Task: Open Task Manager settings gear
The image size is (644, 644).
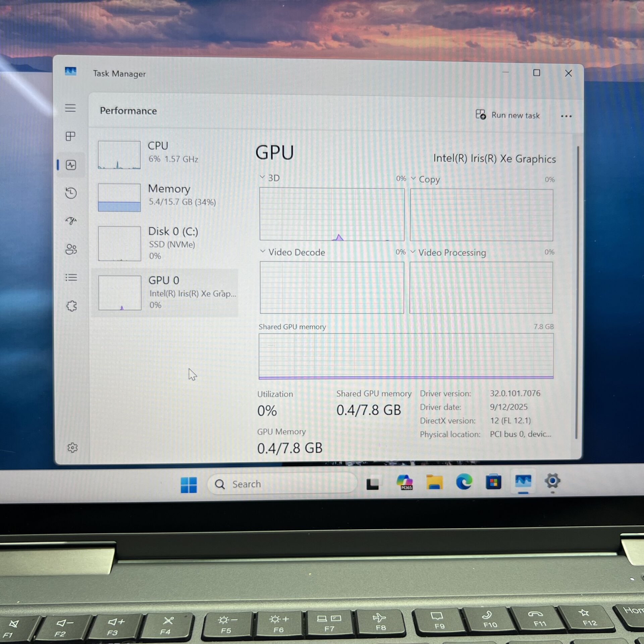Action: click(72, 448)
